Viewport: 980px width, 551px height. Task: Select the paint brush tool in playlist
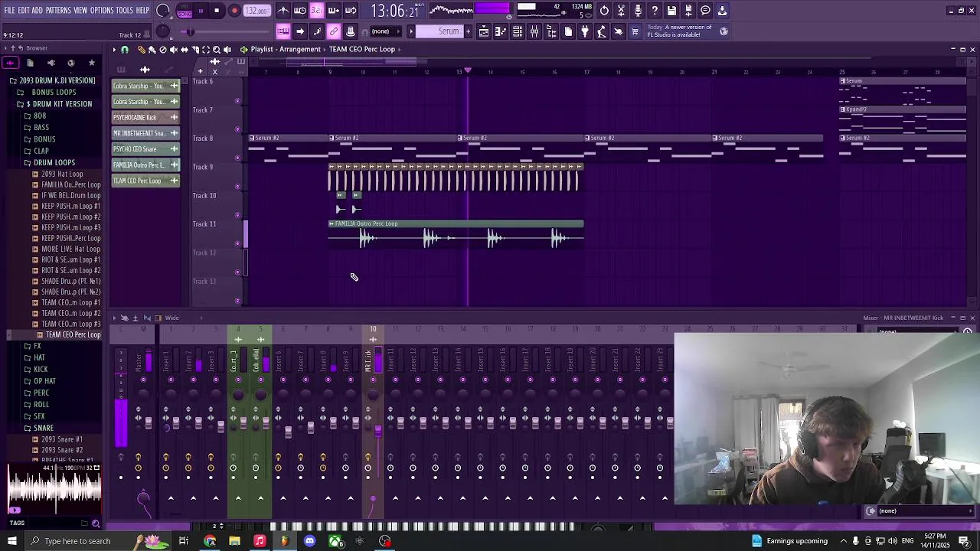(152, 50)
